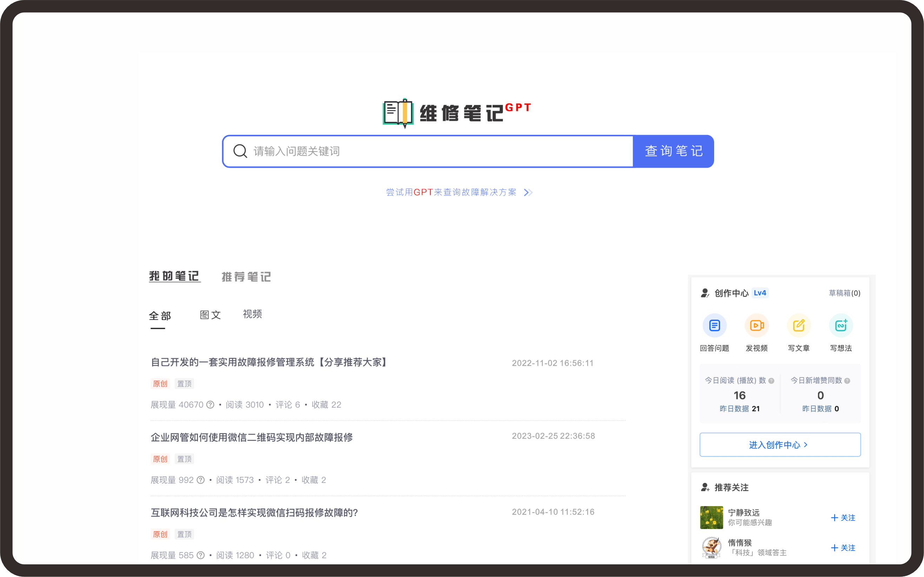Click the magnifier icon in search box

[240, 151]
